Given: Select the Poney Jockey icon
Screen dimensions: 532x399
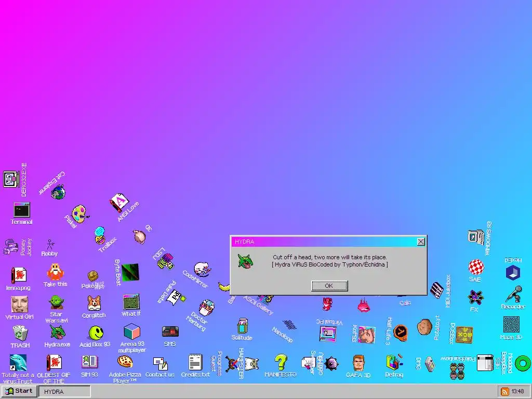Looking at the screenshot, I should 10,246.
